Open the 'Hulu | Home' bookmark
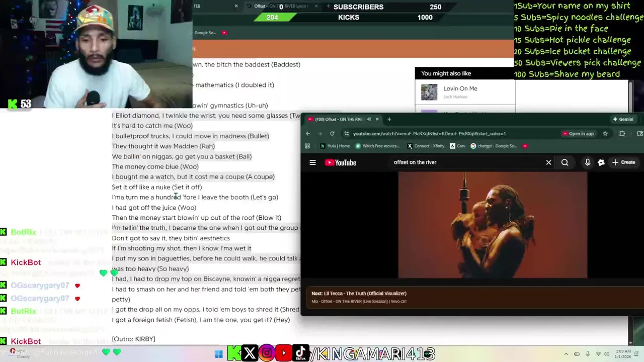 335,146
